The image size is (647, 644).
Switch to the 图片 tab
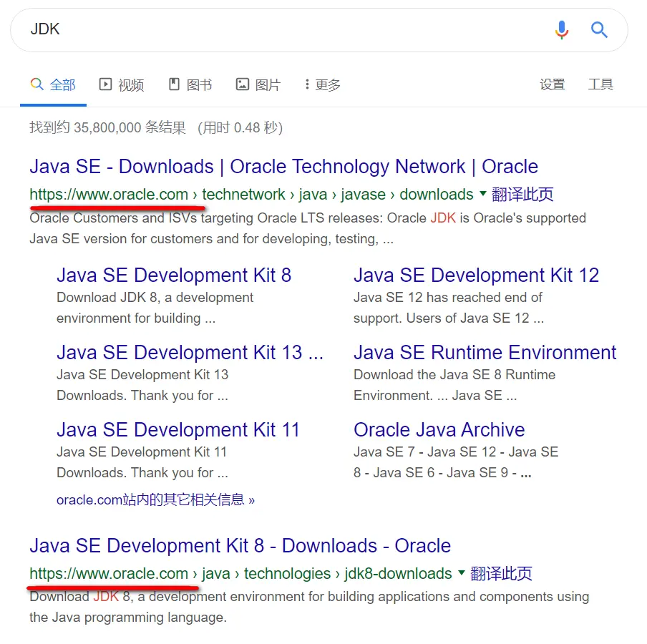pyautogui.click(x=258, y=85)
